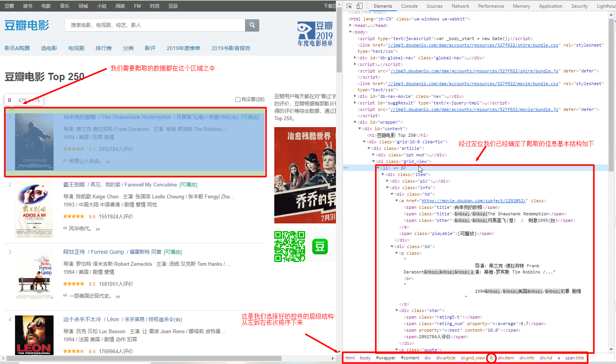Click in the movie search input field
This screenshot has height=364, width=616.
(x=155, y=25)
